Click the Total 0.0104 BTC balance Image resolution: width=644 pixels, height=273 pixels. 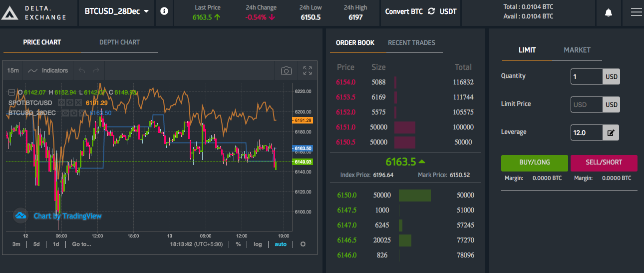click(528, 7)
